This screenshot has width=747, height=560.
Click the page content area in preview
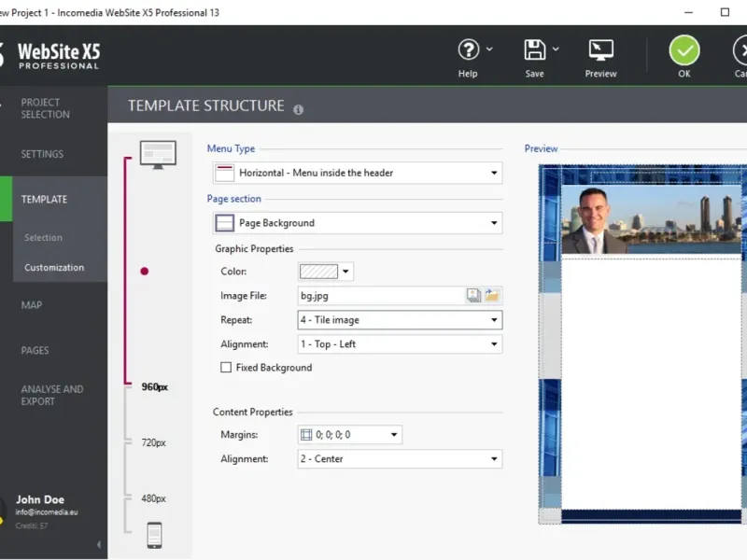[x=651, y=384]
